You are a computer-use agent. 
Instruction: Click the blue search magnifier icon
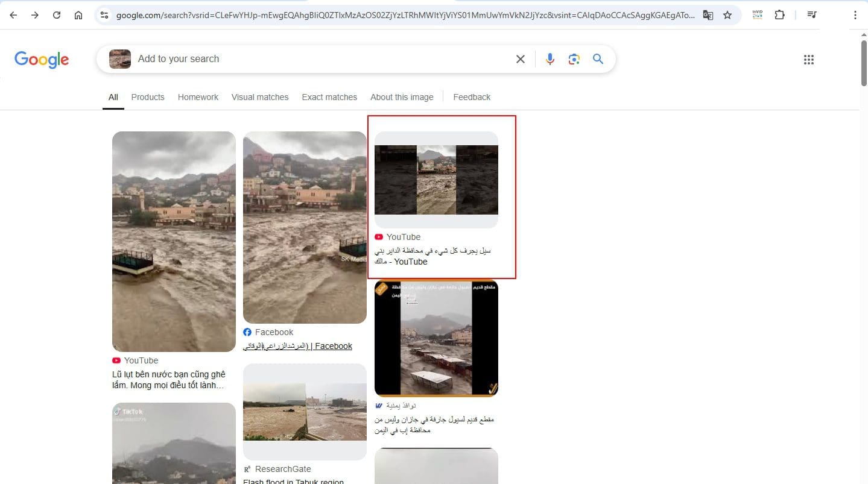[x=598, y=59]
